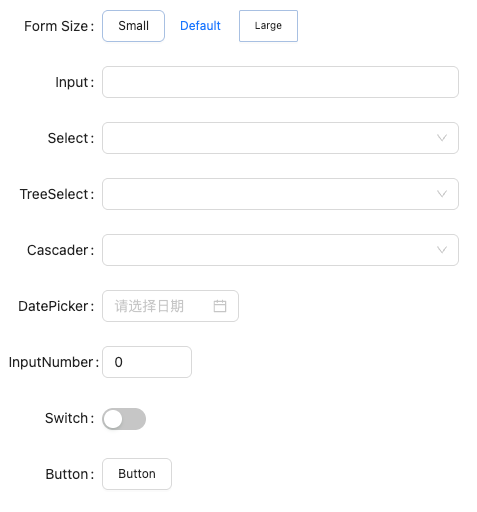Screen dimensions: 477x512
Task: Click the Form Size label text
Action: (56, 26)
